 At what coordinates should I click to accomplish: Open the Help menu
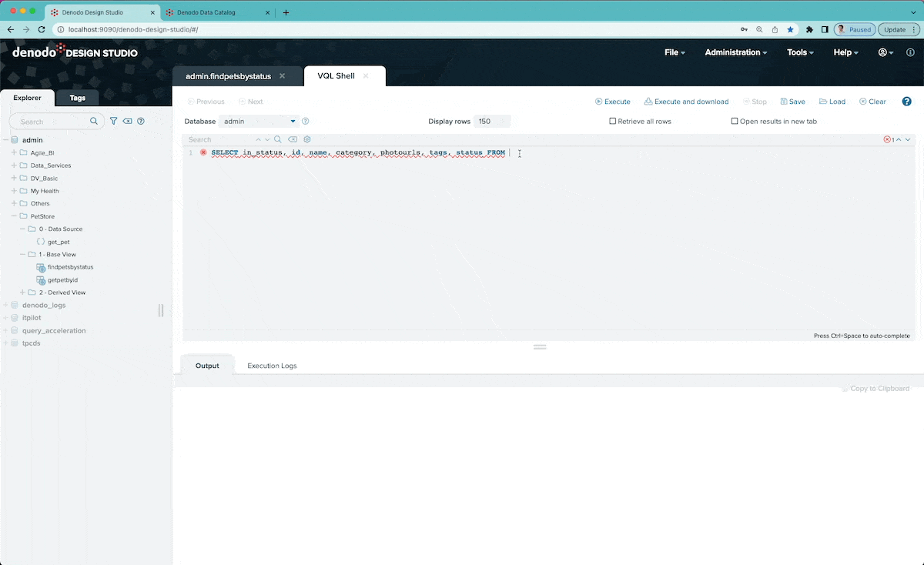pos(845,52)
